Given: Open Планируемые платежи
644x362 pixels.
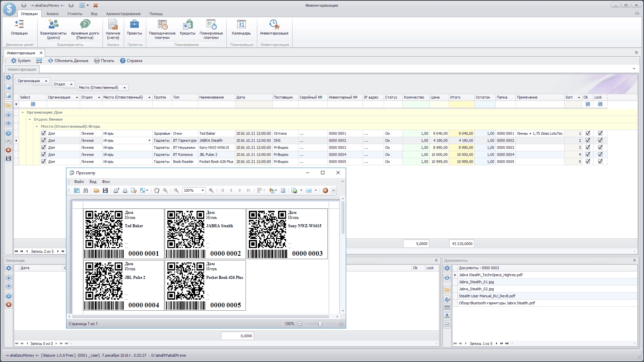Looking at the screenshot, I should coord(211,29).
